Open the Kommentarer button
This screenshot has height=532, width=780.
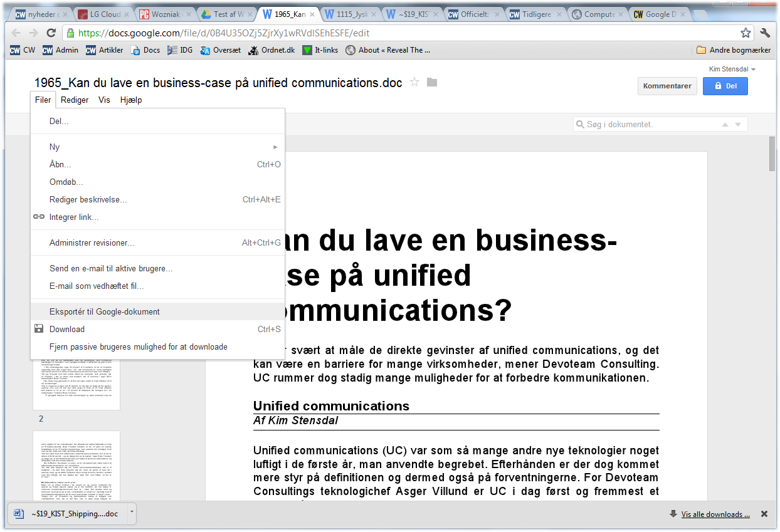tap(667, 86)
